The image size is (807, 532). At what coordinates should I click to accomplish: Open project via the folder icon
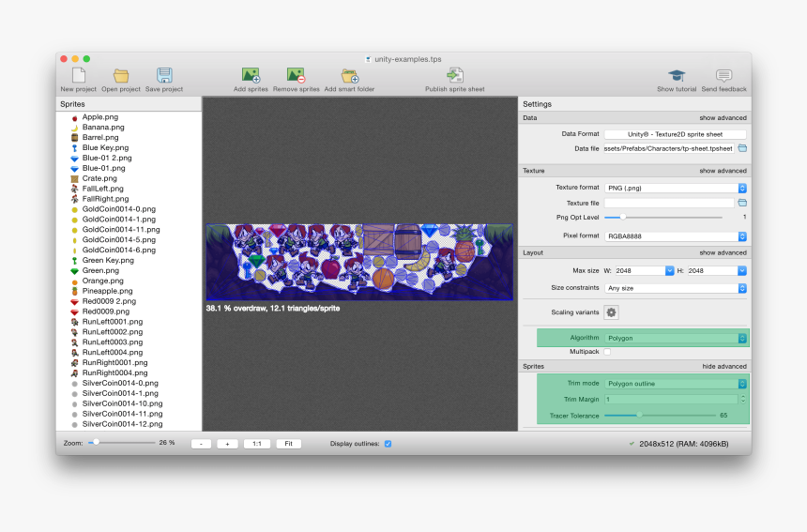pos(121,76)
